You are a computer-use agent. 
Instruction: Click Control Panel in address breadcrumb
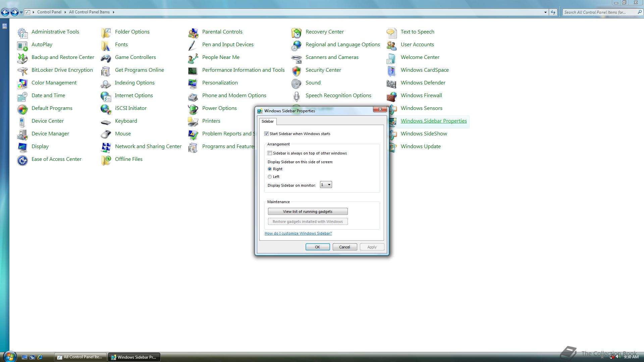click(x=49, y=12)
